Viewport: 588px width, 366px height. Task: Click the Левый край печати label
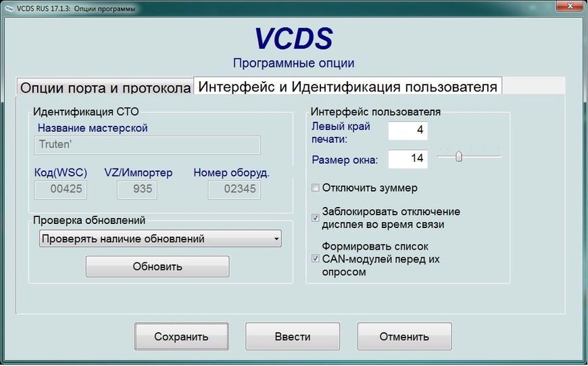pos(341,133)
